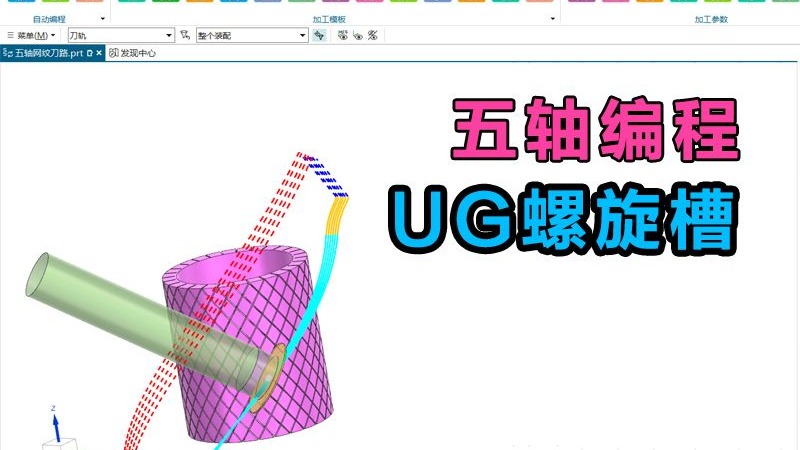This screenshot has width=800, height=450.
Task: Click the middle eye visibility icon
Action: (358, 35)
